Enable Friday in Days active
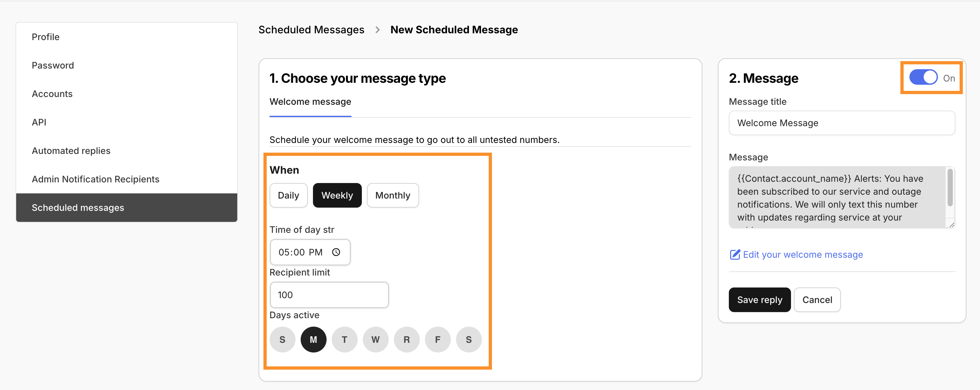Viewport: 980px width, 390px height. 438,340
